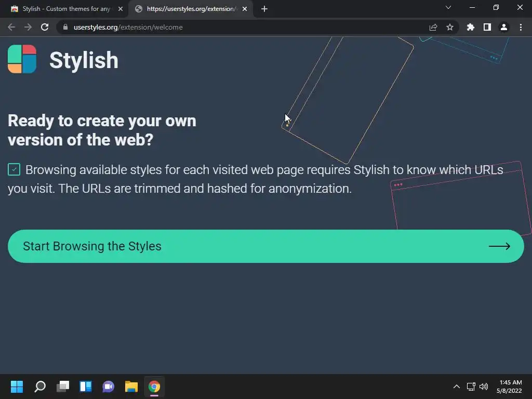The width and height of the screenshot is (532, 399).
Task: Open the Chrome profile menu
Action: click(x=504, y=27)
